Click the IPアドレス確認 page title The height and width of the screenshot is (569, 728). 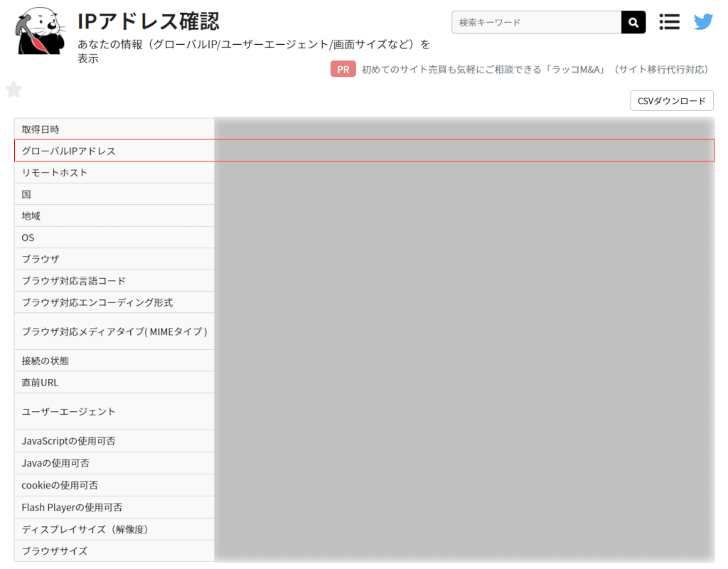tap(149, 21)
